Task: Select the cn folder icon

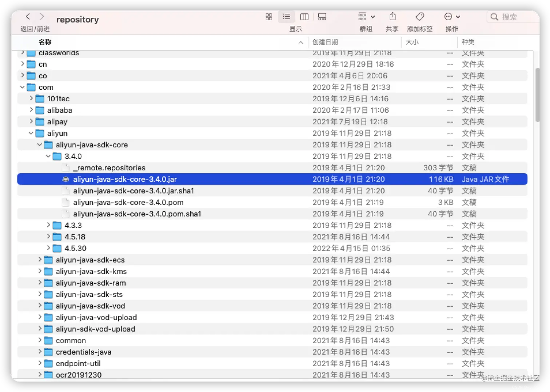Action: pyautogui.click(x=31, y=64)
